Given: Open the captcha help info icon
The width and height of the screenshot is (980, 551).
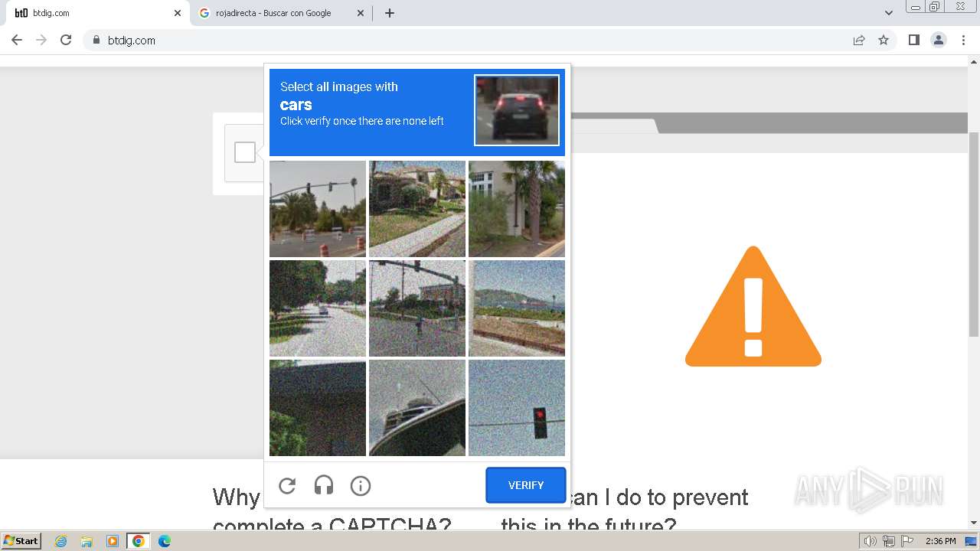Looking at the screenshot, I should click(361, 485).
